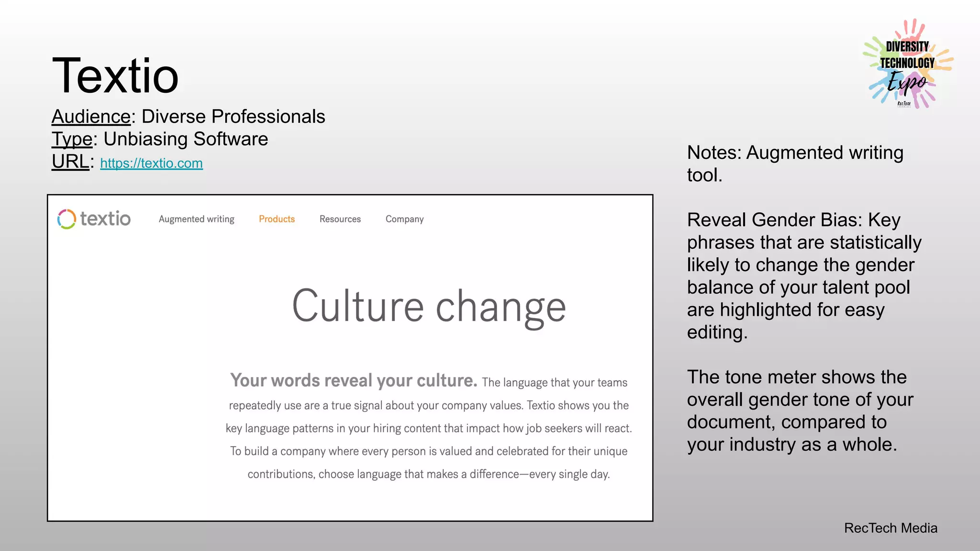Screen dimensions: 980x551
Task: Click the underlined Audience label
Action: (x=91, y=117)
